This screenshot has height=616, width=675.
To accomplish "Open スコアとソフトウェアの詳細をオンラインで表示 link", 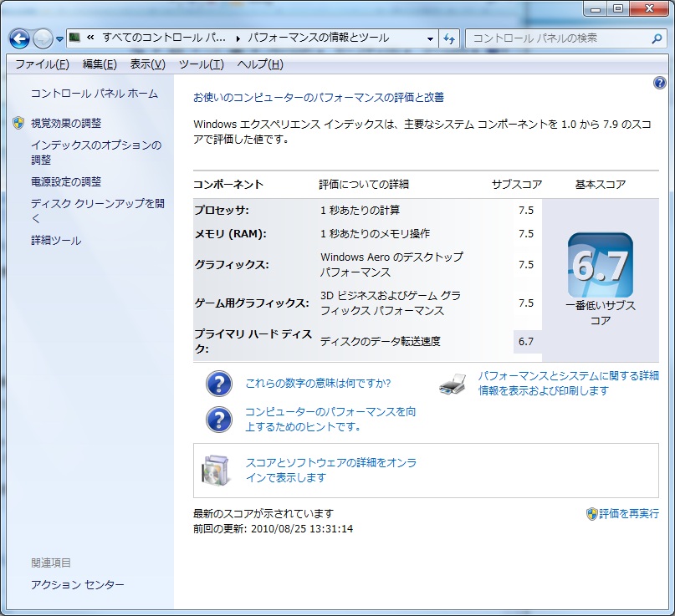I will 330,470.
